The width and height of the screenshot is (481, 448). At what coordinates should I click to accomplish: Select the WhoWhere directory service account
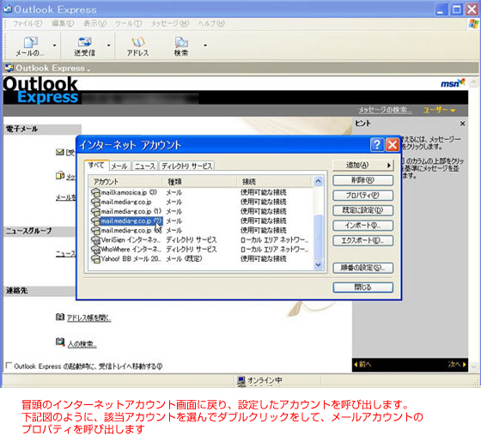click(x=202, y=249)
